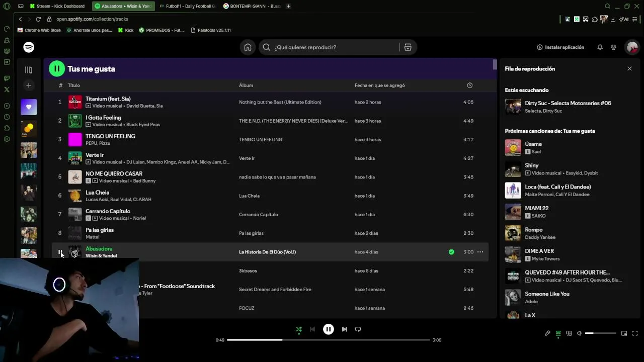Expand Tu biblioteca library icon in sidebar
The width and height of the screenshot is (644, 362).
click(29, 70)
